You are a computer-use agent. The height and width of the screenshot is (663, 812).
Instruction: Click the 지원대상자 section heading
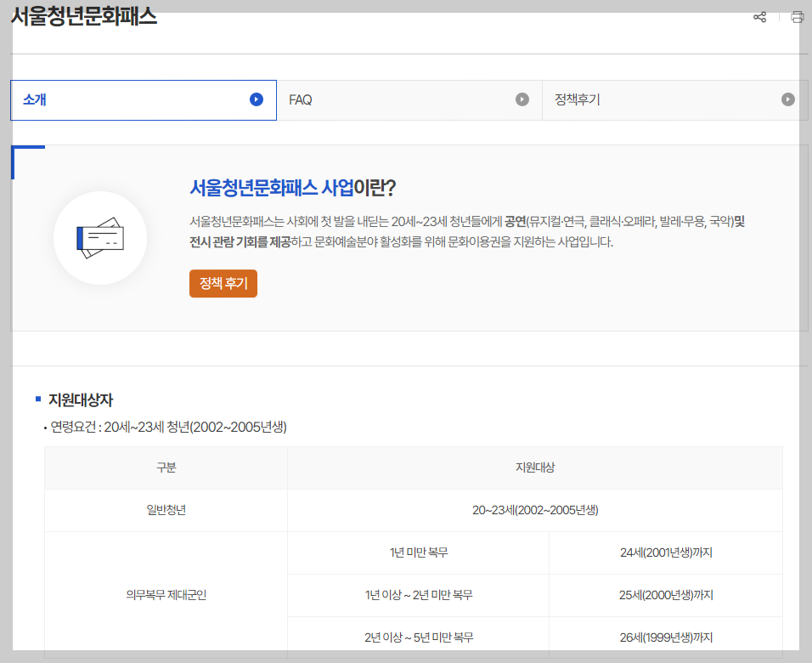[81, 400]
